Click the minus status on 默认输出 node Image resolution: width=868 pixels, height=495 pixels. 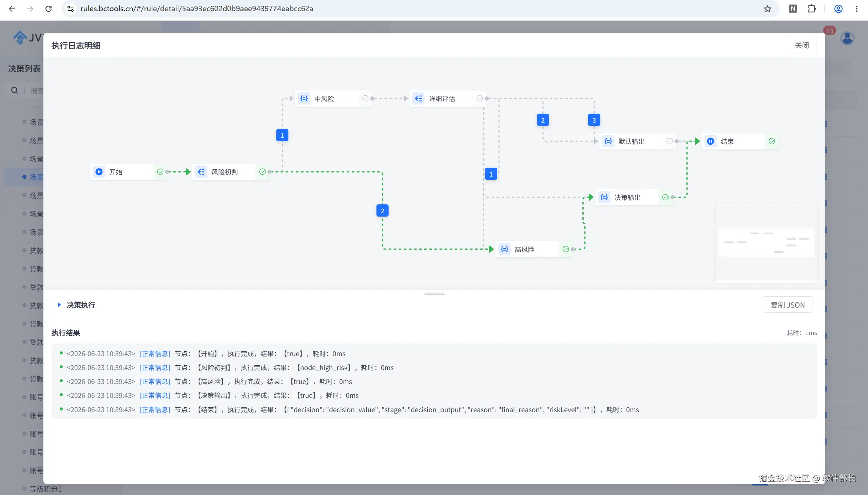669,141
